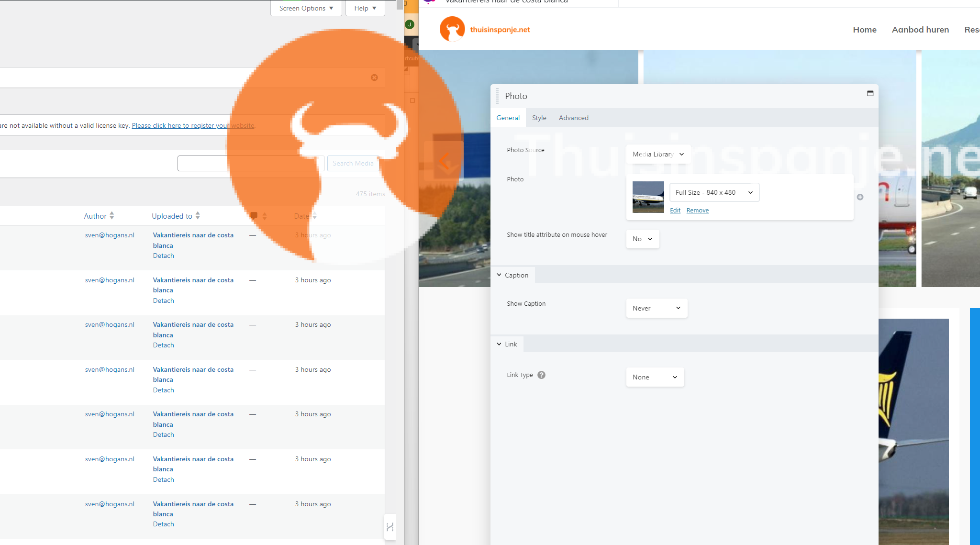The height and width of the screenshot is (545, 980).
Task: Click the media list vertical scrollbar thumb
Action: tap(400, 5)
